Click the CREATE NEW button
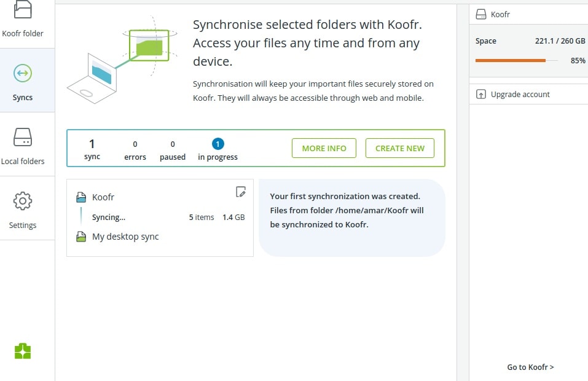Screen dimensions: 588x381 pyautogui.click(x=400, y=148)
